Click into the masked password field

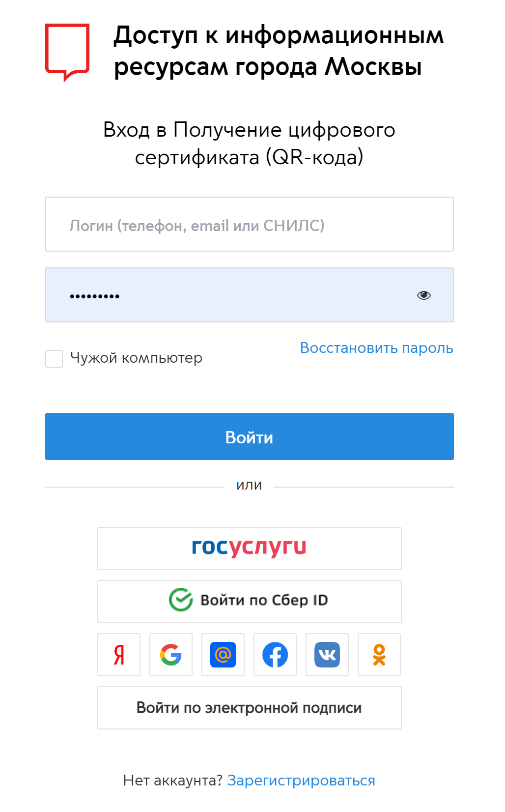click(x=236, y=295)
